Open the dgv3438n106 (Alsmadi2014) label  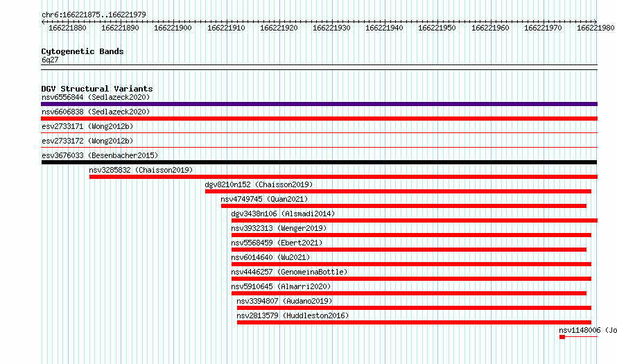(283, 214)
